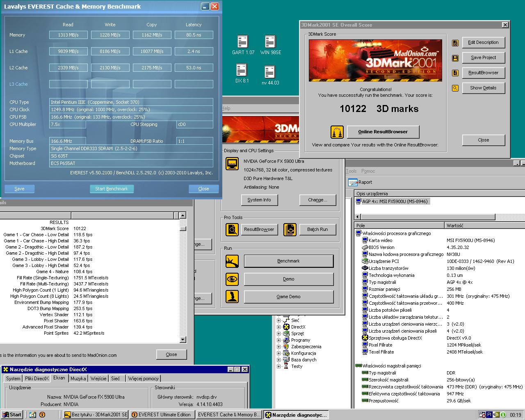
Task: Click Demo eye icon
Action: coord(232,279)
